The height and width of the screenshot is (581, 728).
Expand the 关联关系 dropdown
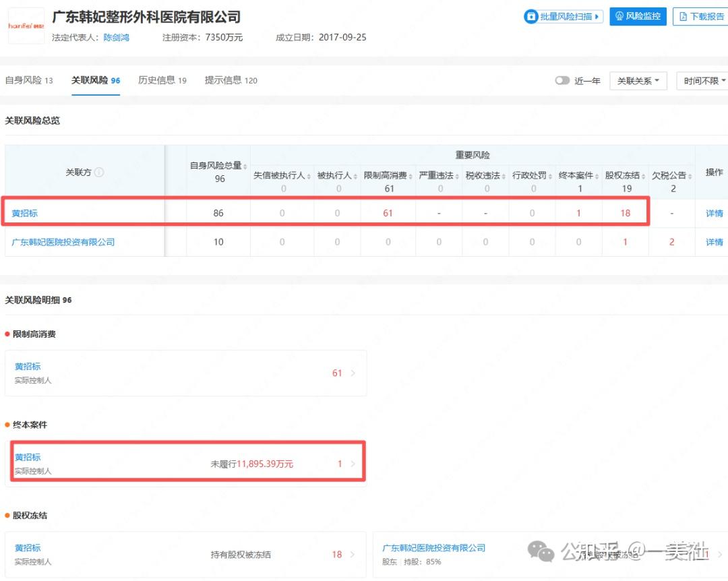coord(638,81)
